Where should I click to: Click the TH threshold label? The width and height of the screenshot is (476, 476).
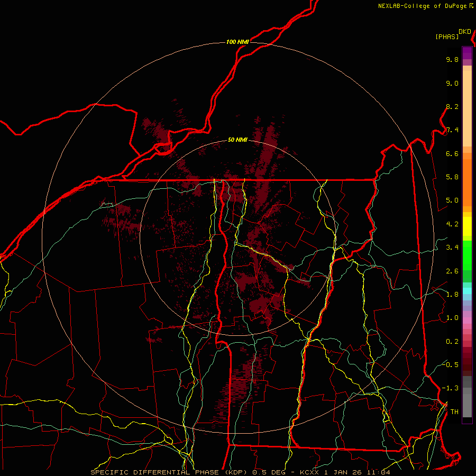454,412
